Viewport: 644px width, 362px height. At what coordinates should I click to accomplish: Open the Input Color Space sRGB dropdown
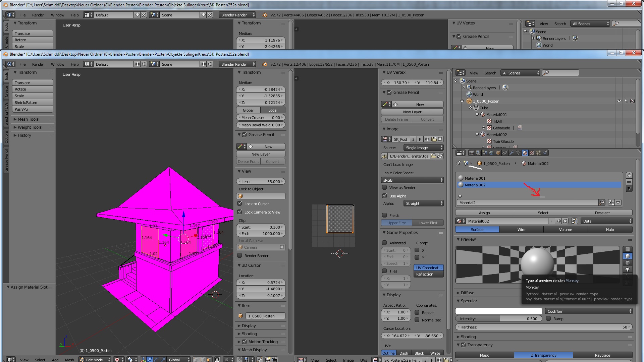point(412,180)
